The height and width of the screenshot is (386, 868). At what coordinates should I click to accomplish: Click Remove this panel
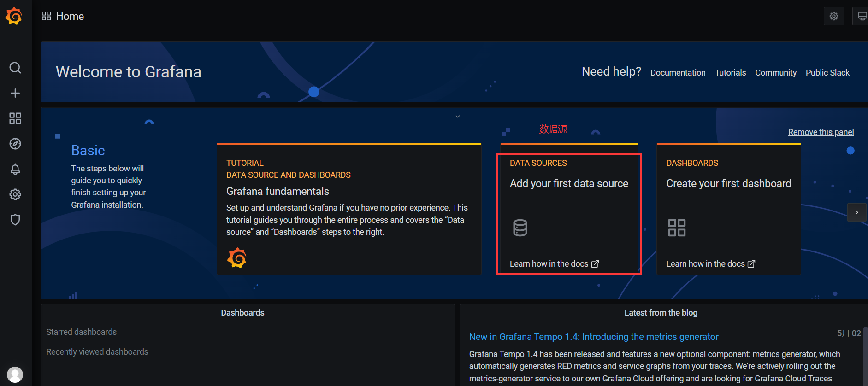tap(821, 132)
